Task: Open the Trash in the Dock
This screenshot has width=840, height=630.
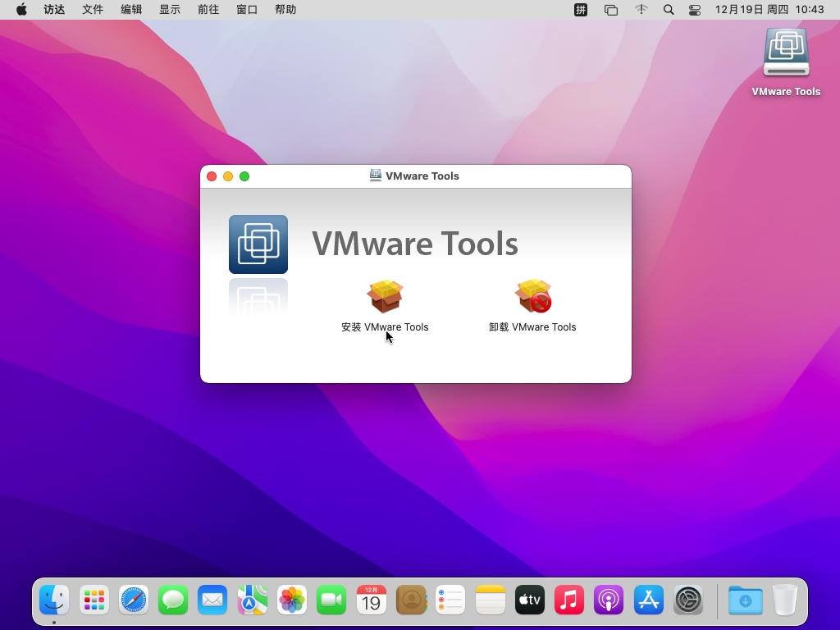Action: (x=785, y=600)
